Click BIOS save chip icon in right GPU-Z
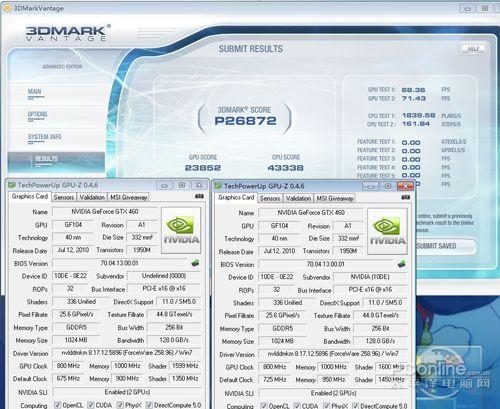 click(x=402, y=264)
